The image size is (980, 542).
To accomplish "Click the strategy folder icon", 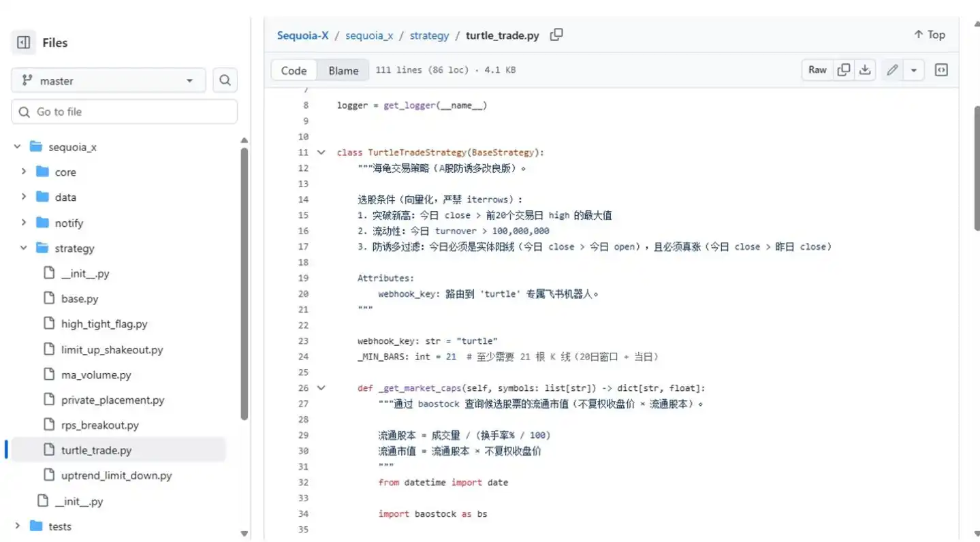I will click(x=42, y=248).
